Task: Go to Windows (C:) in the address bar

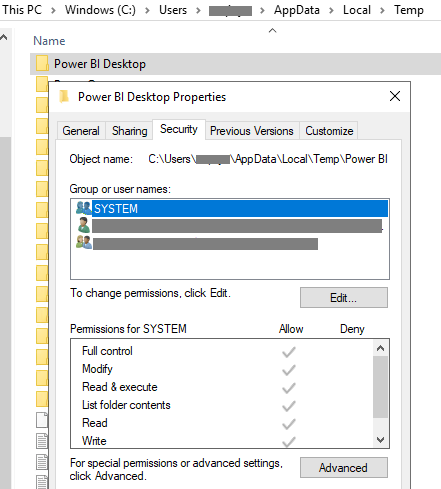Action: point(100,10)
